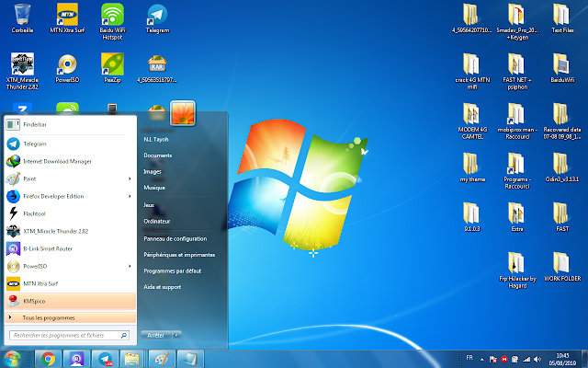This screenshot has height=368, width=588.
Task: Click the volume speaker tray icon
Action: (x=537, y=360)
